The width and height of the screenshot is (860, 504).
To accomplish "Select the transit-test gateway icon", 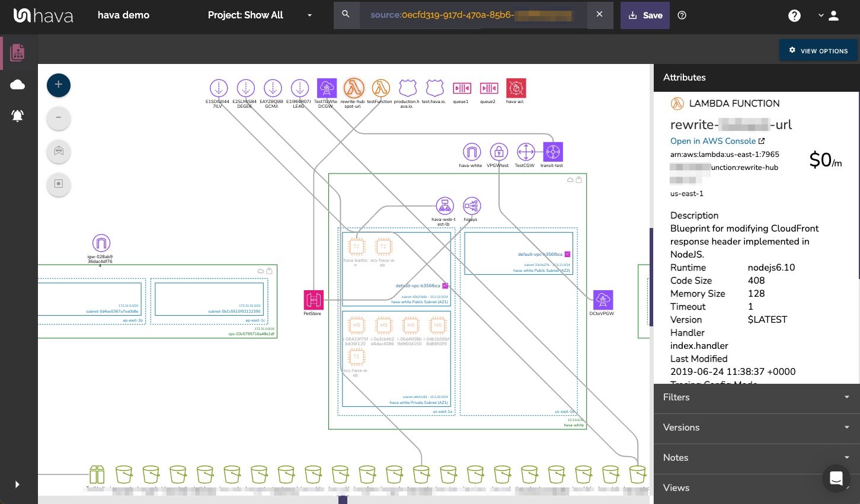I will (552, 152).
